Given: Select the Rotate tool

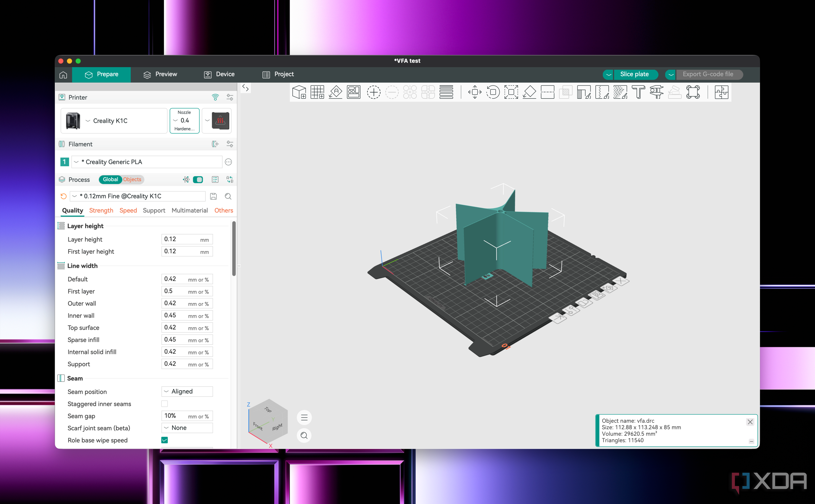Looking at the screenshot, I should pos(493,92).
